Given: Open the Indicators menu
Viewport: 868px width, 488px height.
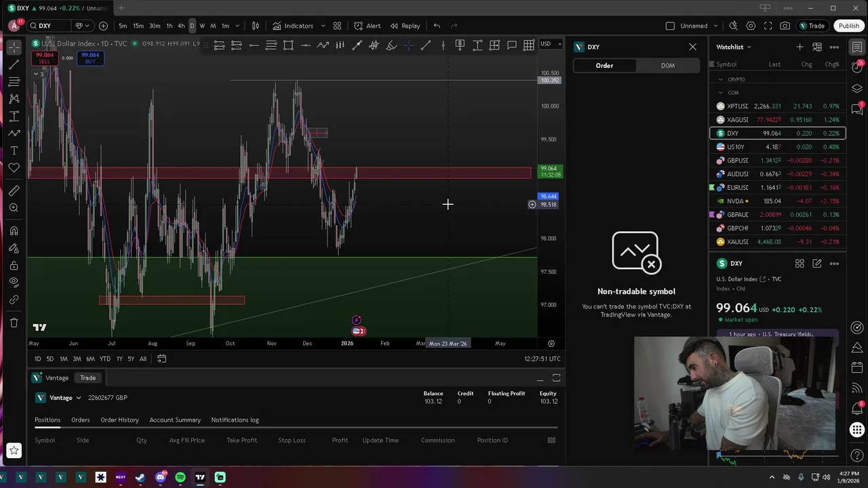Looking at the screenshot, I should (293, 26).
